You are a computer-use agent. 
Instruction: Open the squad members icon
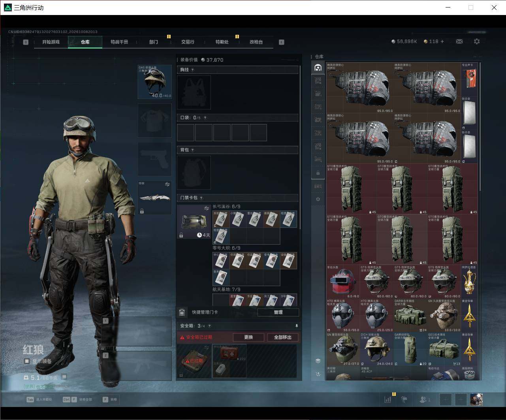click(425, 399)
